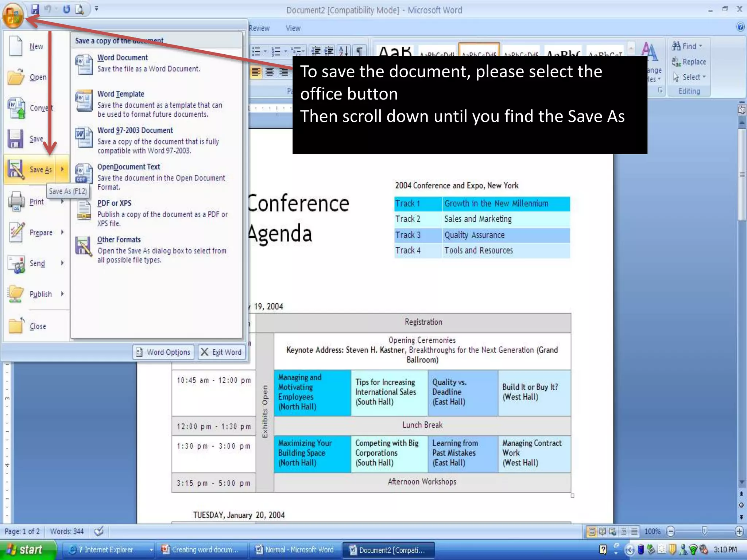The image size is (747, 560).
Task: Expand the Prepare submenu arrow
Action: point(62,232)
